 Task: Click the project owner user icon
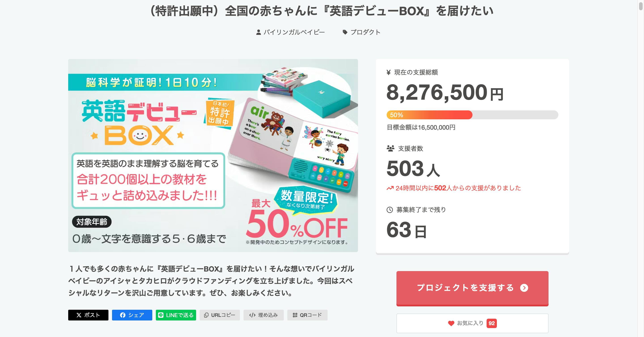pyautogui.click(x=258, y=32)
